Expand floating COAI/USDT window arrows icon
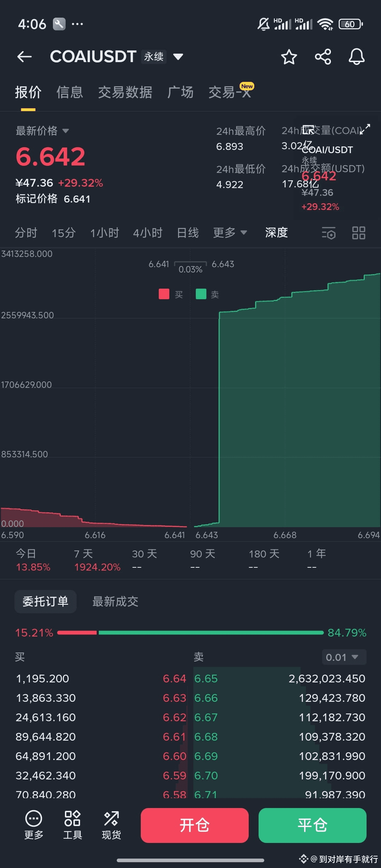The image size is (381, 868). [x=365, y=129]
